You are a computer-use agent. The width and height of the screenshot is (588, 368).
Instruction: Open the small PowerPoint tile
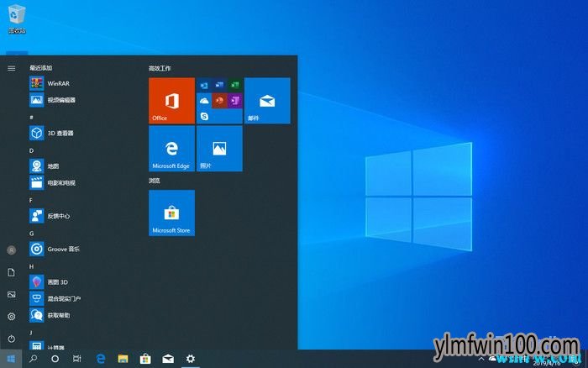click(x=219, y=101)
